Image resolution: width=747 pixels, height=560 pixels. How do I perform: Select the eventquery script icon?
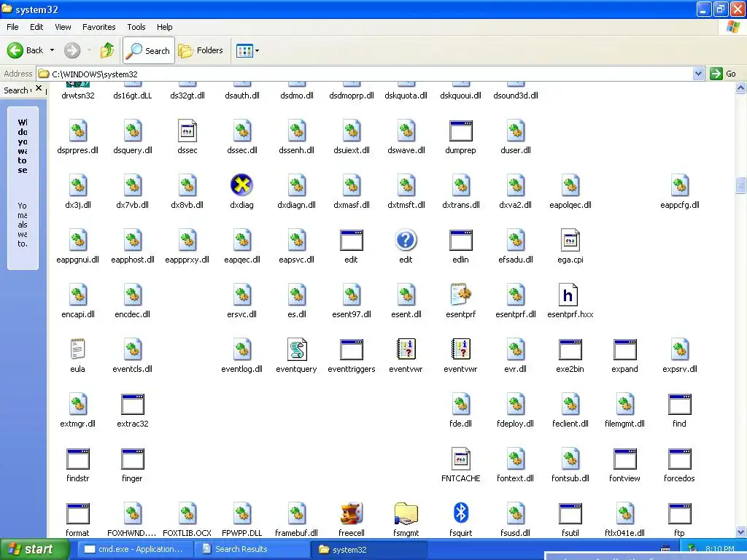point(296,349)
